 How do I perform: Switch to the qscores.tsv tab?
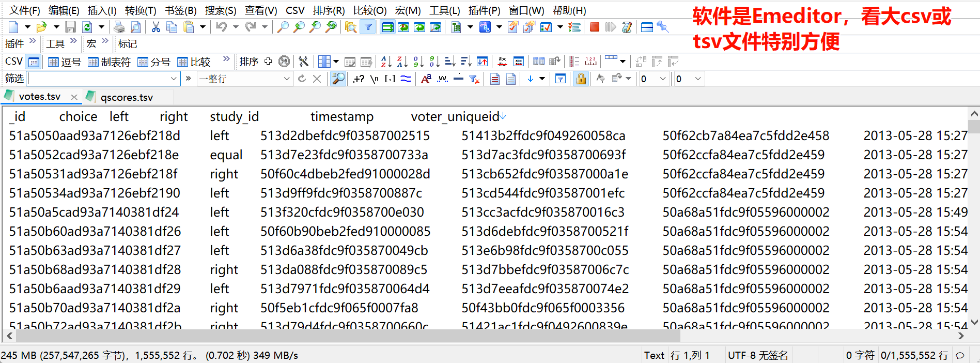coord(127,97)
